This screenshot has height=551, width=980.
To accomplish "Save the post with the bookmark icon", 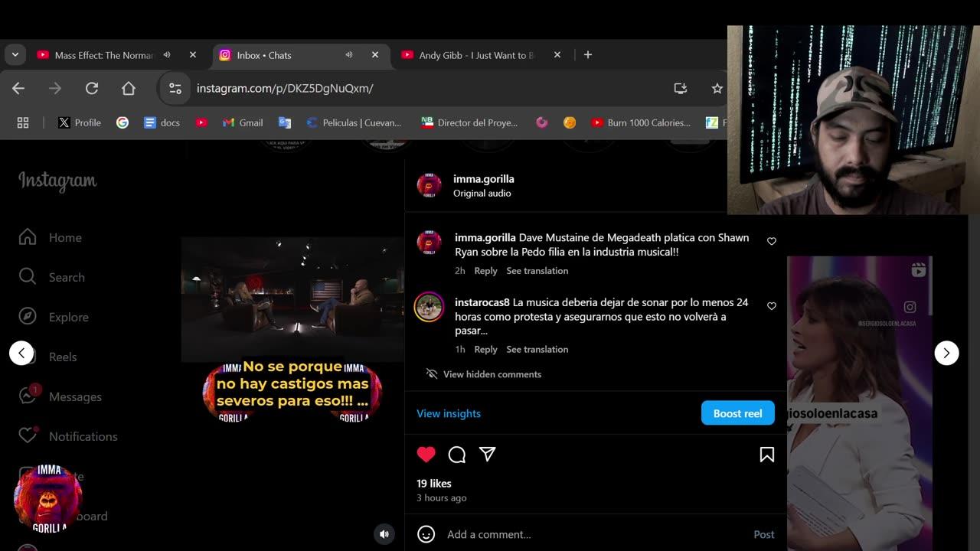I will coord(766,455).
